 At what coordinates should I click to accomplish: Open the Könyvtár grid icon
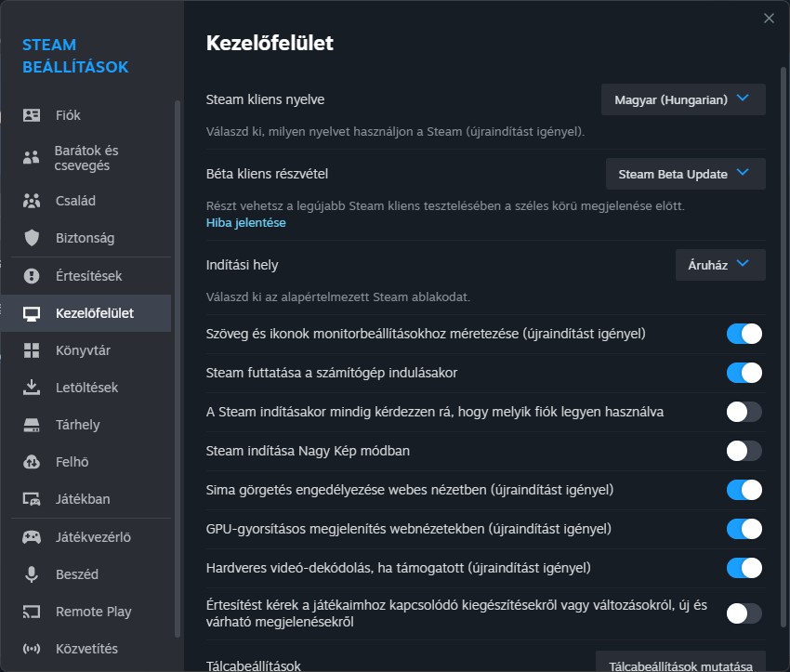(x=32, y=350)
